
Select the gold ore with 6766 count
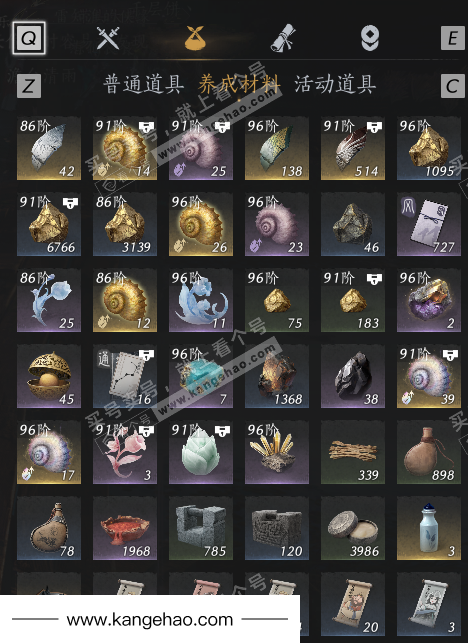tap(49, 224)
